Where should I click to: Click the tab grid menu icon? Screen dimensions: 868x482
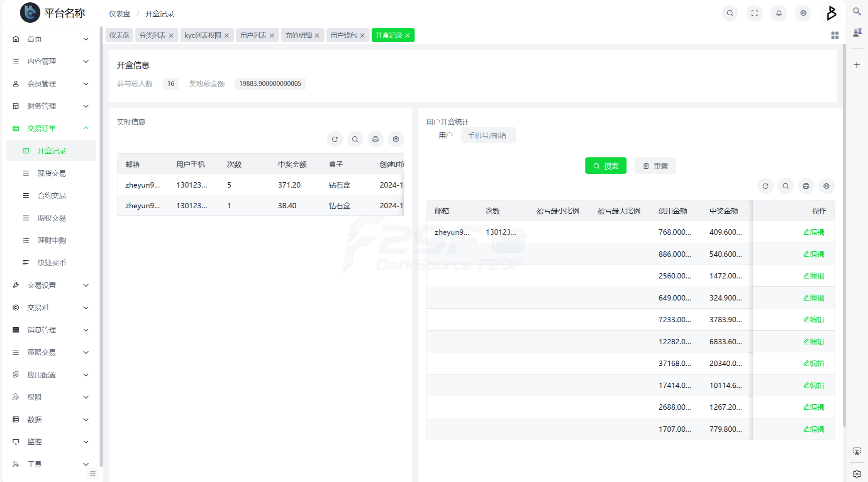[x=835, y=35]
